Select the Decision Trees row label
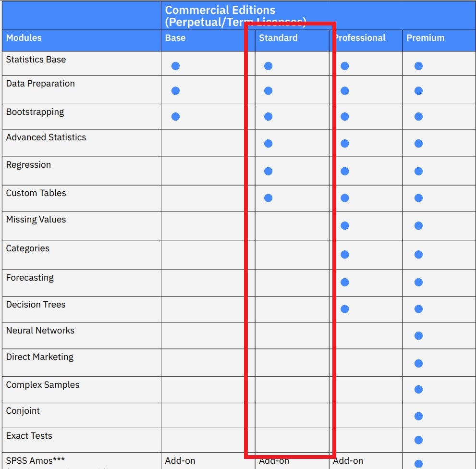The height and width of the screenshot is (469, 476). [36, 305]
